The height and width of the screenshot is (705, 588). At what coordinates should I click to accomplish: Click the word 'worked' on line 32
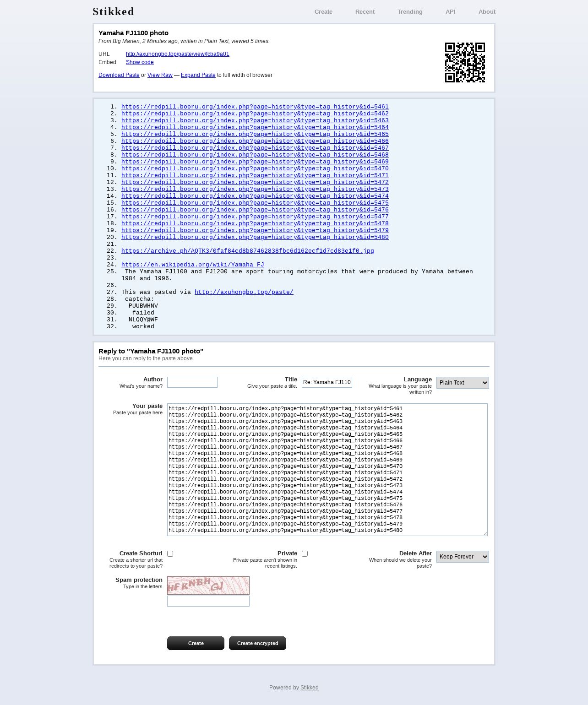143,326
